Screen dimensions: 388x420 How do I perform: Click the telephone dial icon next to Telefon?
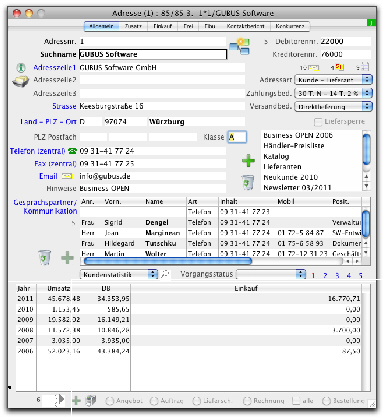pyautogui.click(x=72, y=151)
